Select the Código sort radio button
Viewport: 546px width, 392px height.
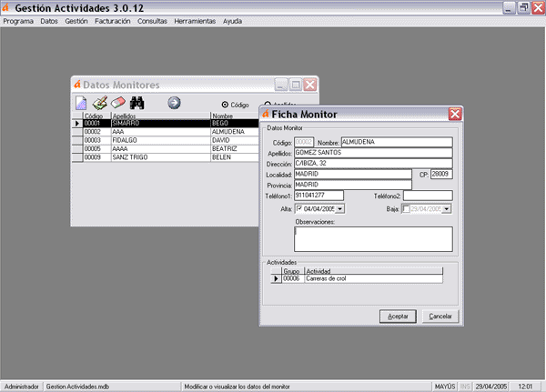coord(225,105)
